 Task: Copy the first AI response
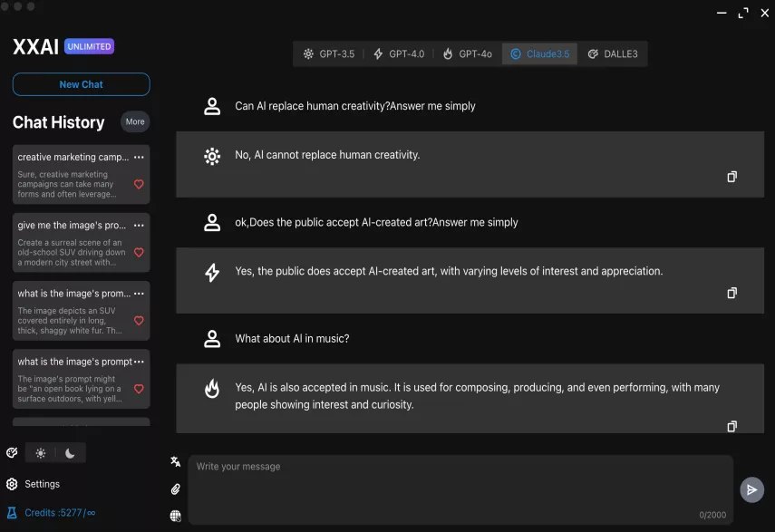pos(731,178)
